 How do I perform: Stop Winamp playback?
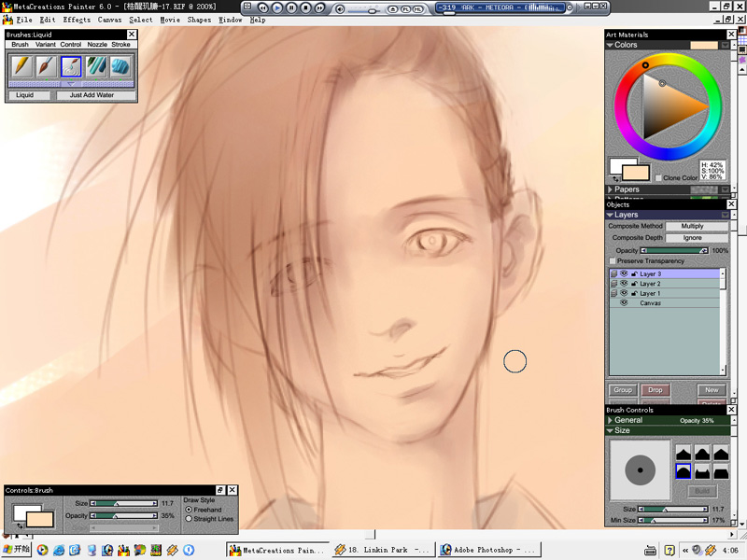[305, 7]
